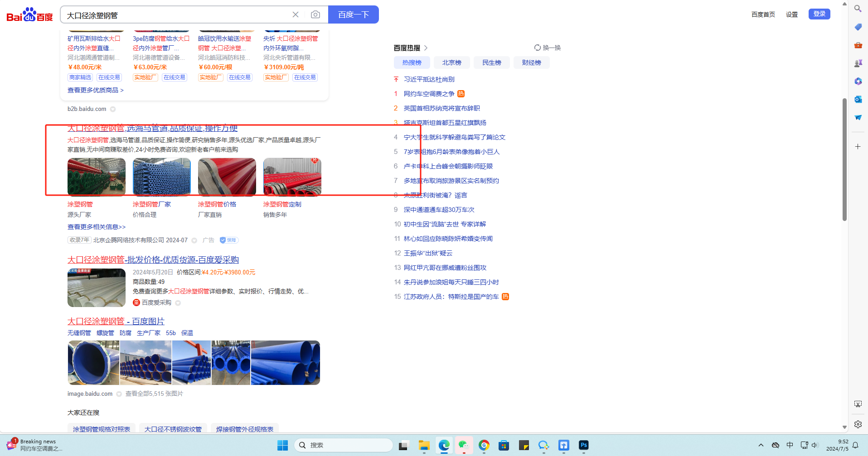Open Photoshop from the taskbar
868x456 pixels.
[x=584, y=446]
